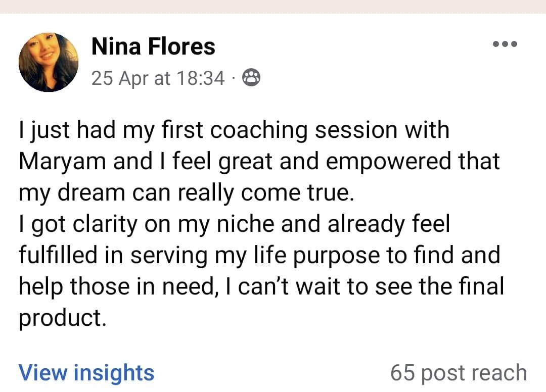Click the group privacy icon beside the timestamp
This screenshot has height=392, width=546.
[251, 78]
